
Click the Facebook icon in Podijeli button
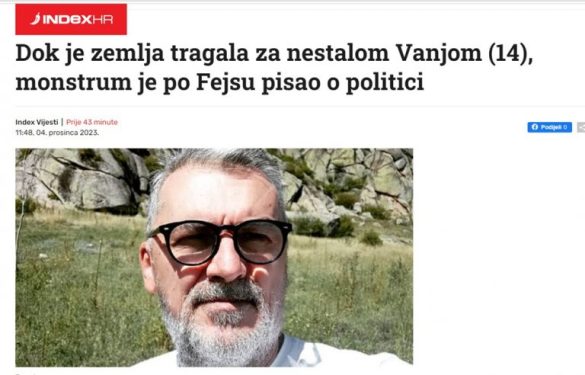coord(535,127)
